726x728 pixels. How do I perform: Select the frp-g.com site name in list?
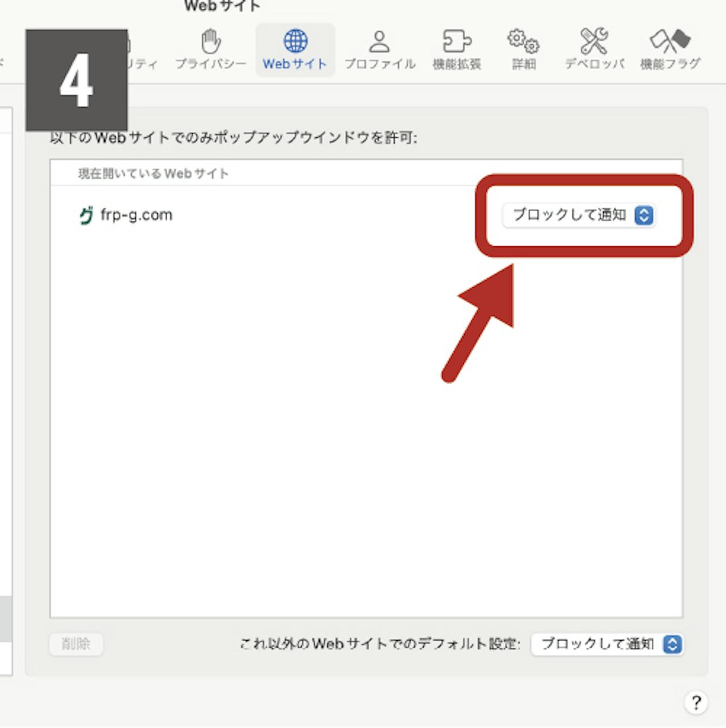click(x=136, y=216)
